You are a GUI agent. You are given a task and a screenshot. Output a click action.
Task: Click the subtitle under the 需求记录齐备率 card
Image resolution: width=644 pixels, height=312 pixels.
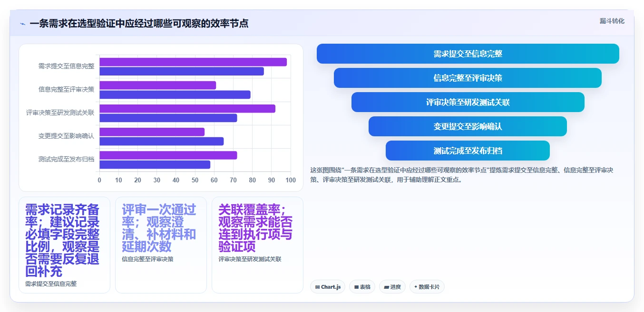(x=51, y=284)
